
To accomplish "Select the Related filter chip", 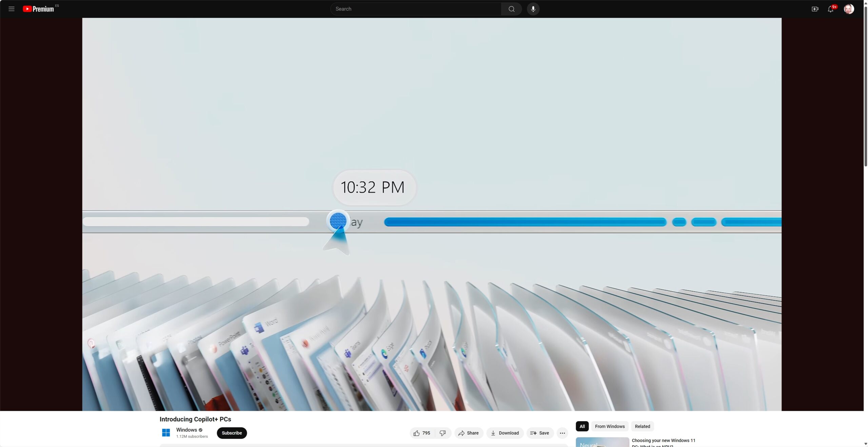I will click(642, 426).
